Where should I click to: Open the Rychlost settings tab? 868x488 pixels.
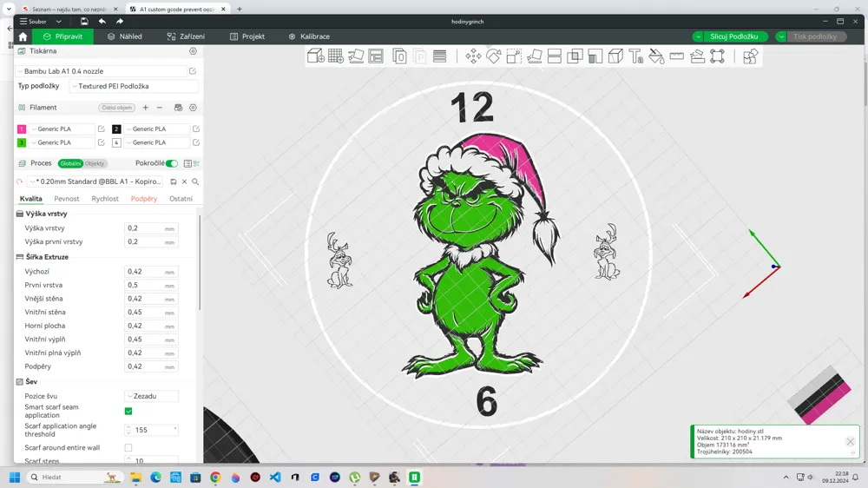105,199
